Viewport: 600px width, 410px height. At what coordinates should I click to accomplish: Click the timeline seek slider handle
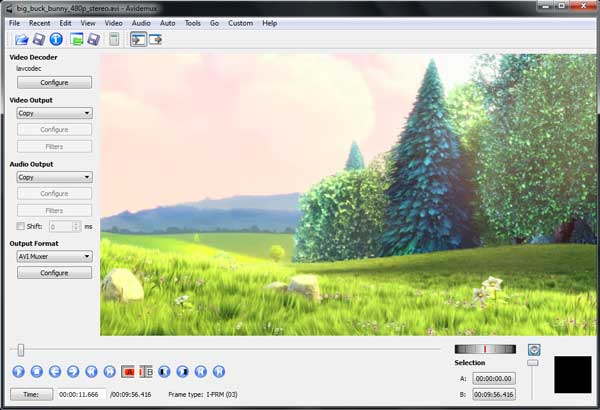tap(21, 350)
